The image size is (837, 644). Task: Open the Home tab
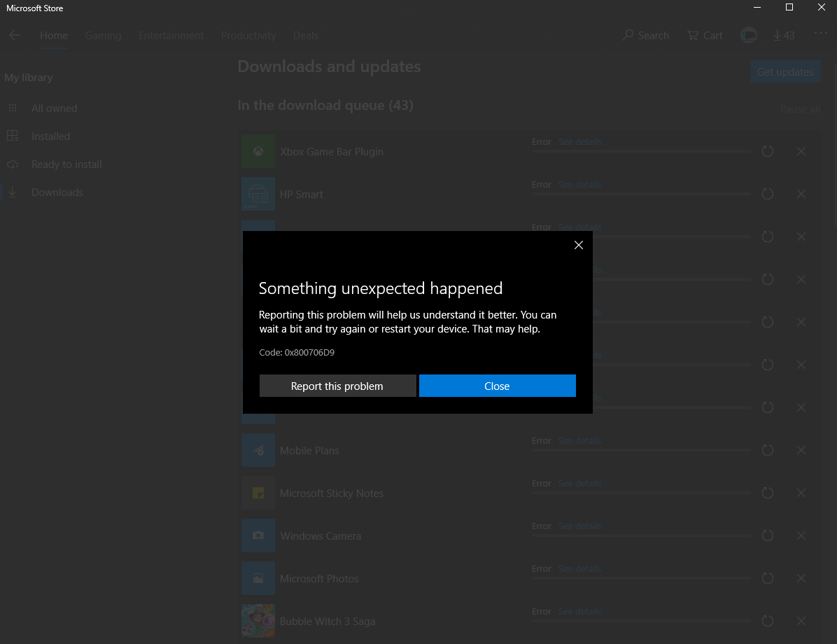[x=54, y=35]
